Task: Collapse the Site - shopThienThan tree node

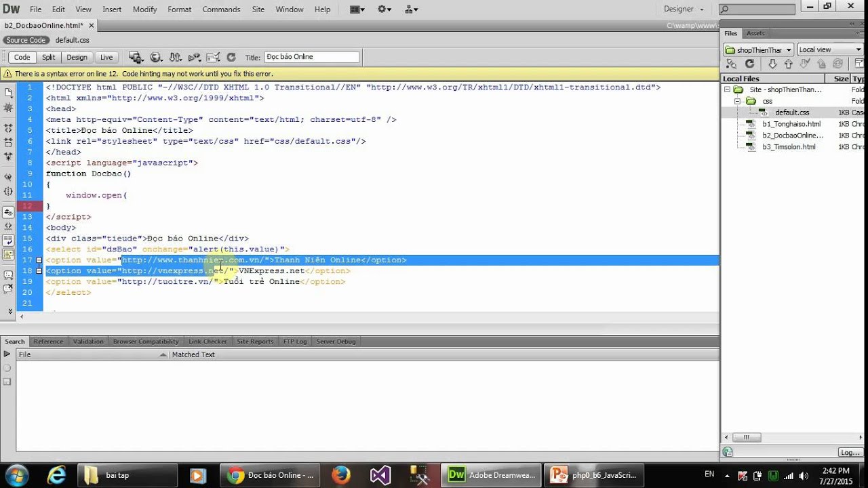Action: click(x=728, y=89)
